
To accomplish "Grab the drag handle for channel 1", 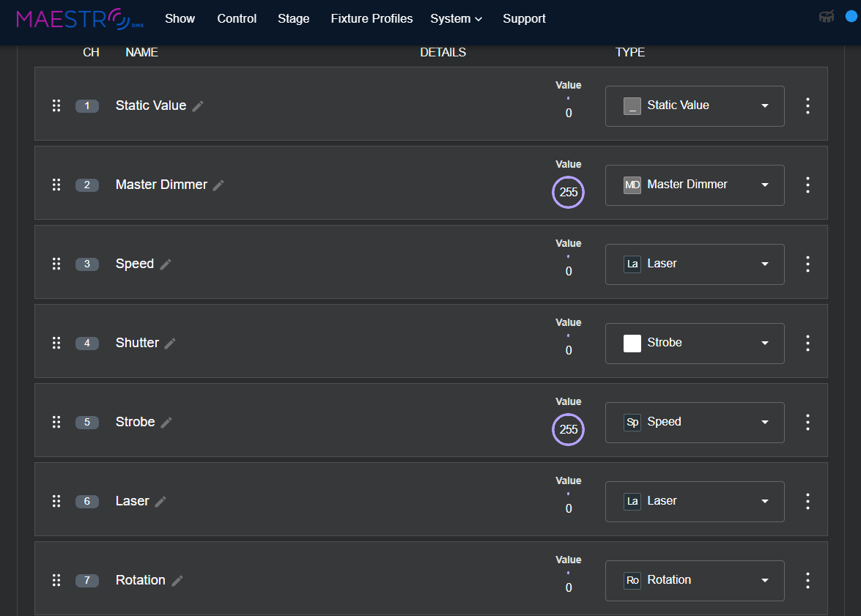I will [x=56, y=105].
